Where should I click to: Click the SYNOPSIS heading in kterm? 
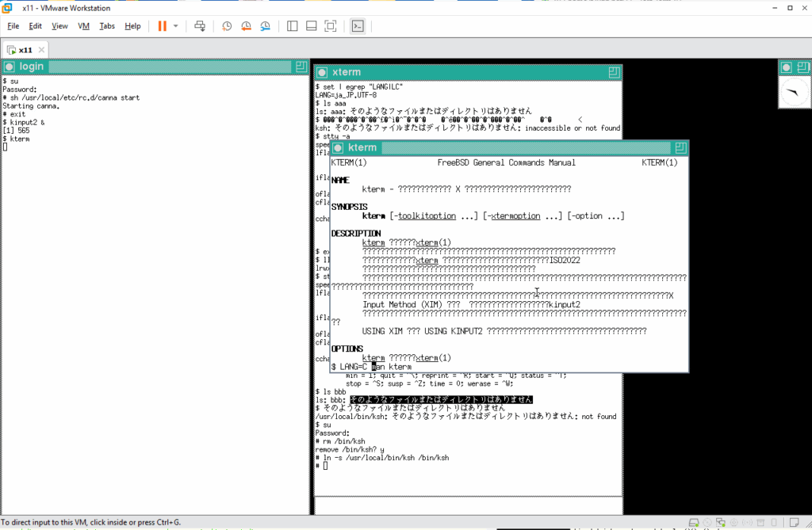click(350, 207)
